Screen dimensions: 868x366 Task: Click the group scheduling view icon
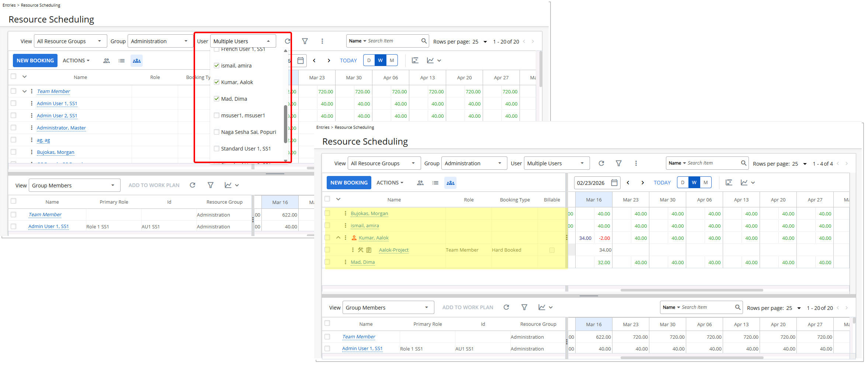[450, 183]
